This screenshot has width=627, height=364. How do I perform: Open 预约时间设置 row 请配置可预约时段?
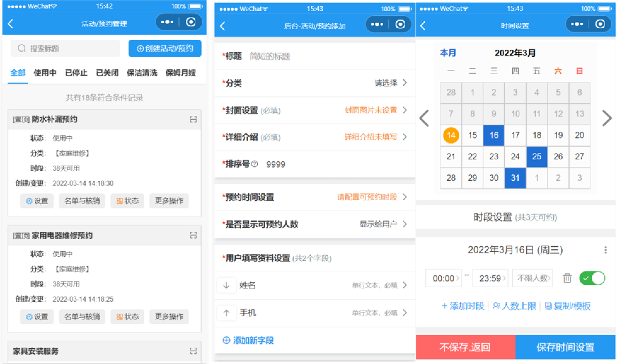pos(315,197)
